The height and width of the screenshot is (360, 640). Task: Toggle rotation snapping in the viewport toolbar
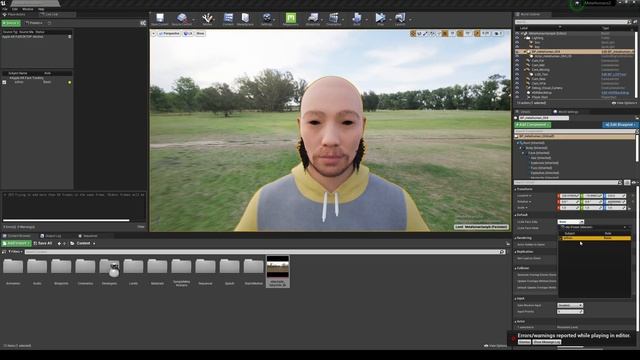click(x=460, y=33)
